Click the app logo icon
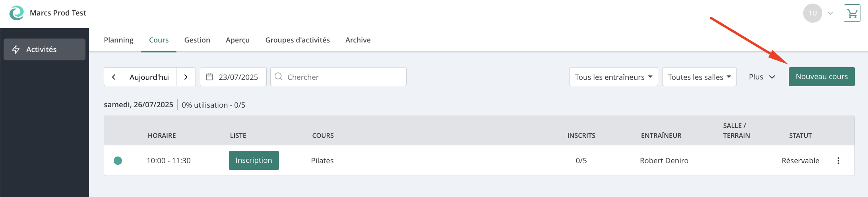Screen dimensions: 868x197 tap(17, 13)
